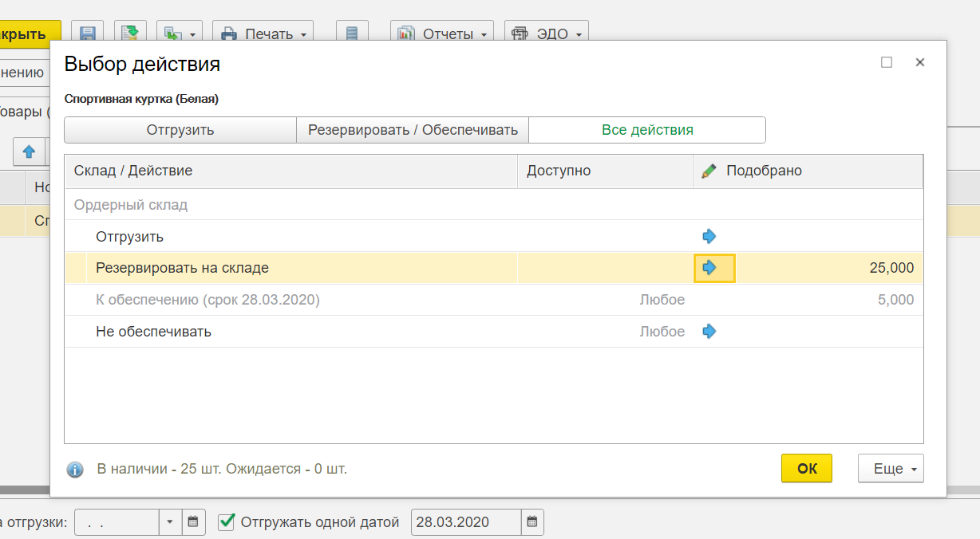Click the info icon beside stock availability
The height and width of the screenshot is (539, 980).
(x=75, y=469)
